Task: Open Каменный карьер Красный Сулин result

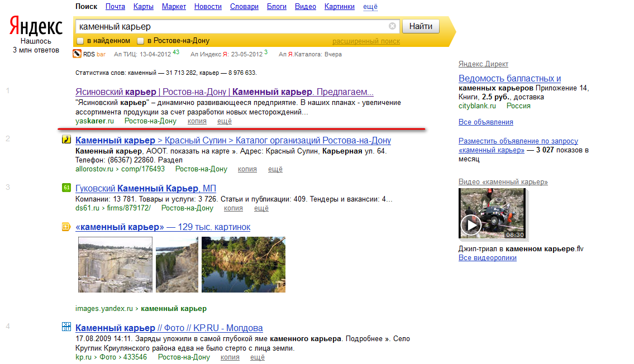Action: tap(233, 140)
